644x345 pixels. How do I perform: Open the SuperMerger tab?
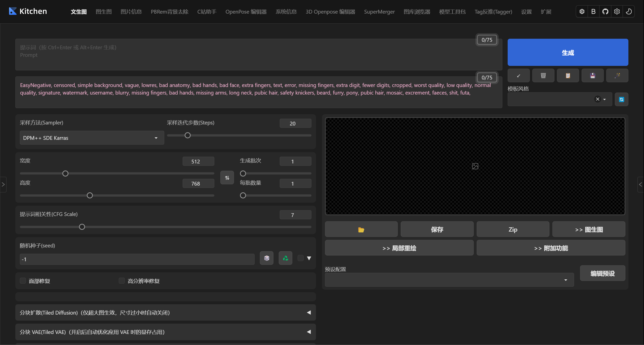point(379,12)
